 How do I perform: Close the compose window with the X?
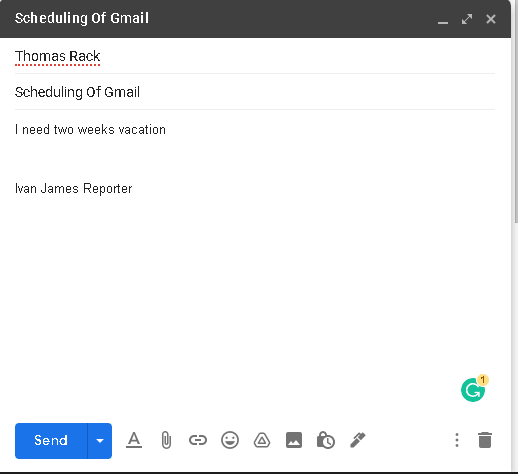pos(491,19)
